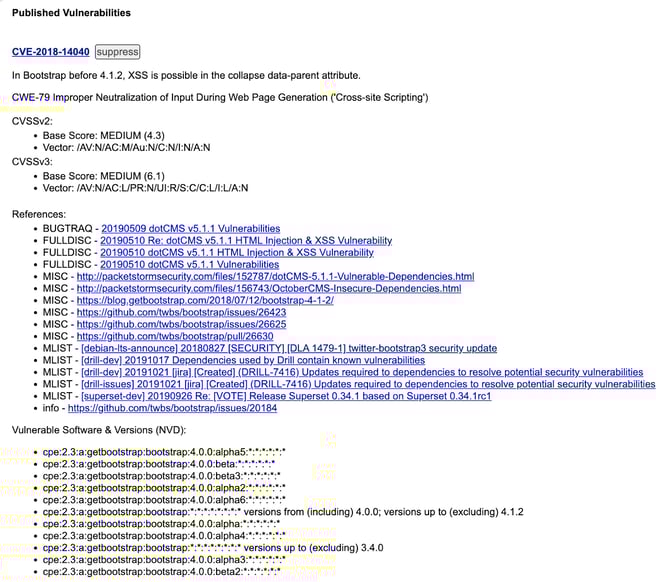Click cpe entry versions up to excluding 3.4.0
Screen dimensions: 664x582
(x=213, y=548)
